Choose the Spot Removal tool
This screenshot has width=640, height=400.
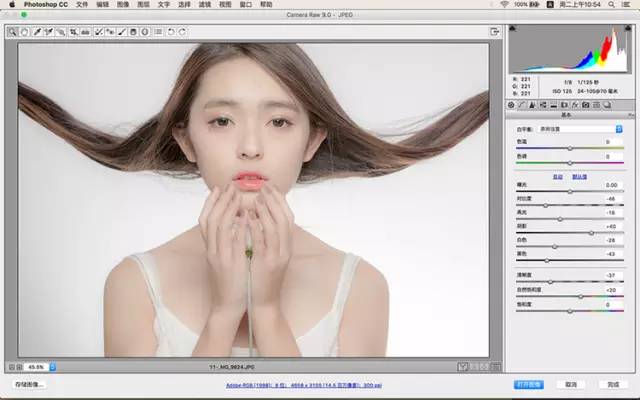[x=98, y=32]
